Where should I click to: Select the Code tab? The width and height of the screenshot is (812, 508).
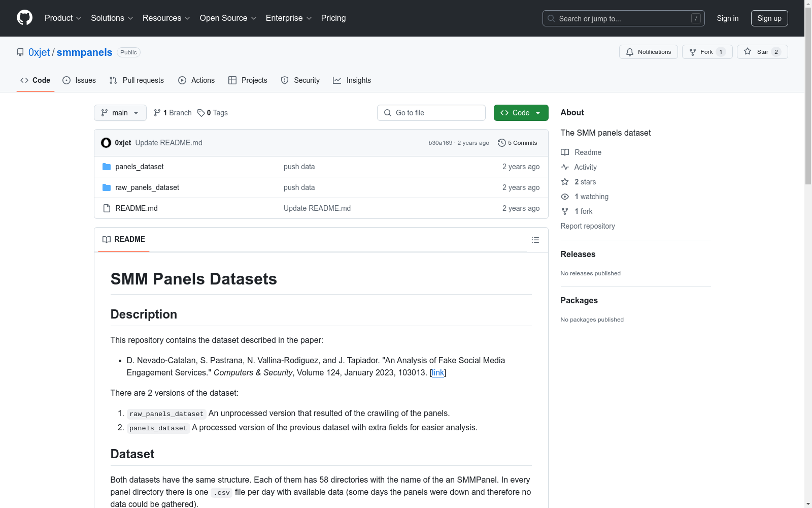(x=36, y=80)
